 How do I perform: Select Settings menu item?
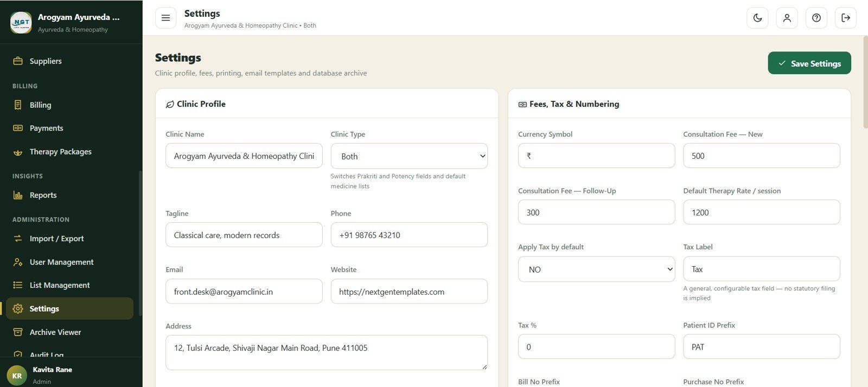click(x=70, y=308)
